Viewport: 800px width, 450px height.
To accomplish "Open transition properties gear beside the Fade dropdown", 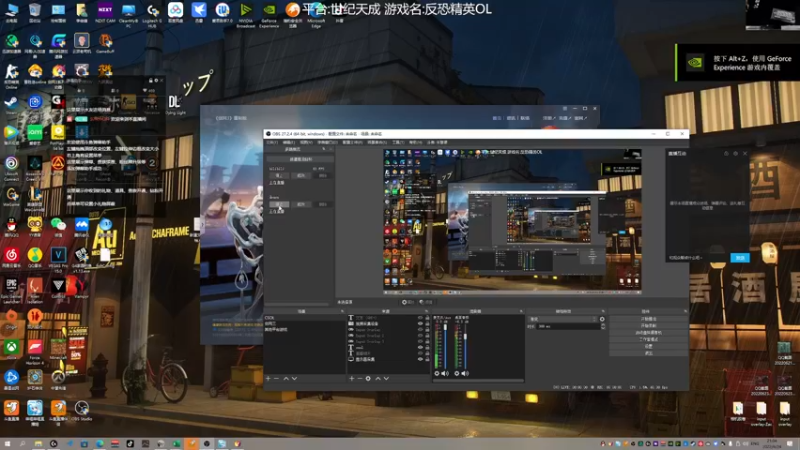I will [602, 319].
